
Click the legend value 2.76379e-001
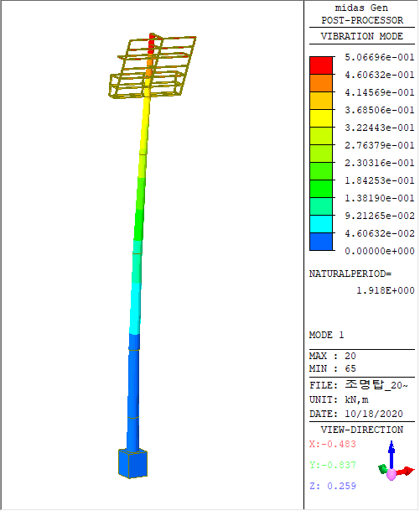(x=380, y=145)
